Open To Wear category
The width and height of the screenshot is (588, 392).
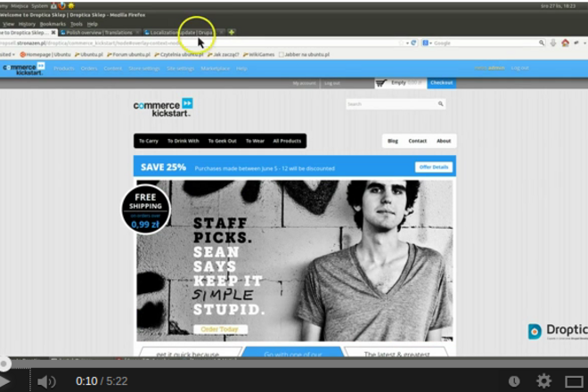coord(255,141)
